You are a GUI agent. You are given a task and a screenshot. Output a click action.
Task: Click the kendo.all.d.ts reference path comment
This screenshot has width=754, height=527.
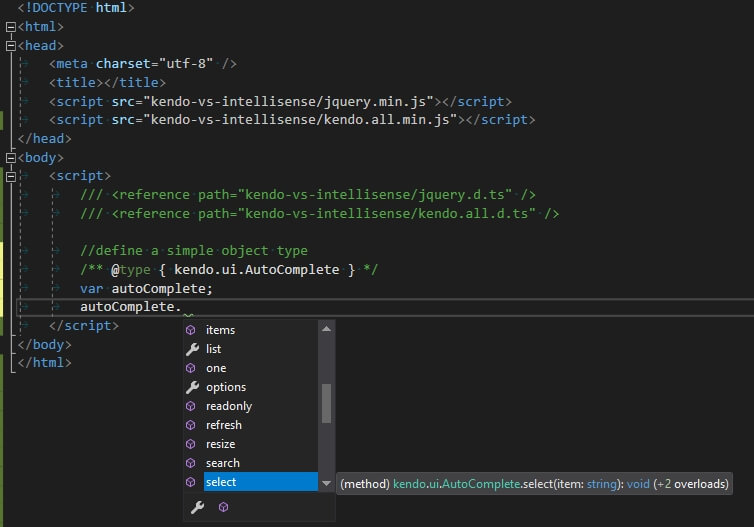pyautogui.click(x=319, y=213)
